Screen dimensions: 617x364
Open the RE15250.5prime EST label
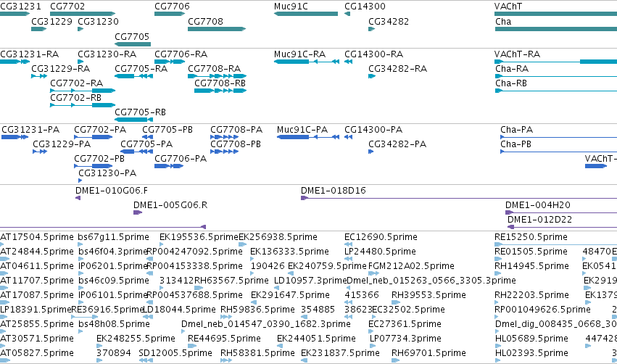pos(531,237)
